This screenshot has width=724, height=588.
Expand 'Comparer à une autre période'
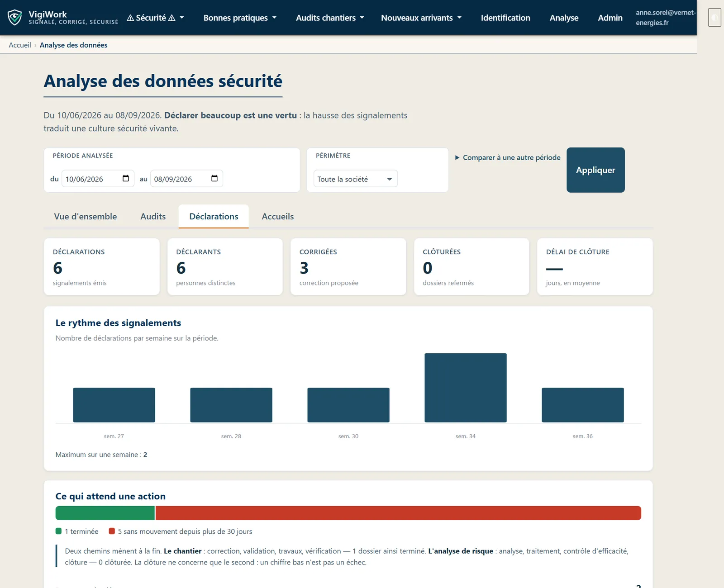[x=508, y=157]
